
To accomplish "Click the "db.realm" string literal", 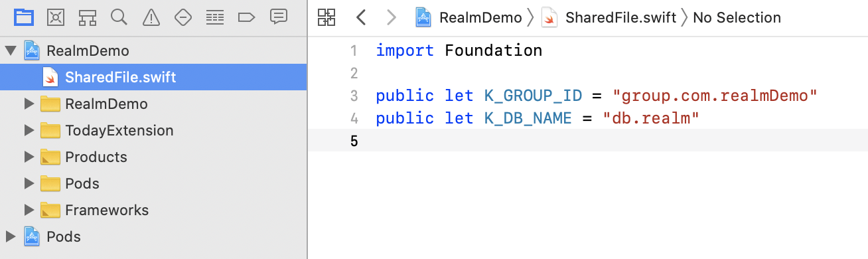I will (x=652, y=119).
